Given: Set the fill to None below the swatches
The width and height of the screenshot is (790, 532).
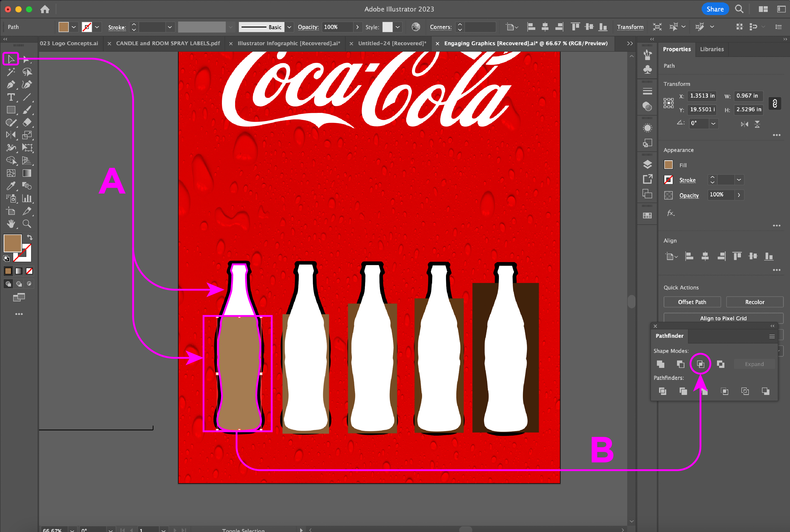Looking at the screenshot, I should tap(29, 271).
